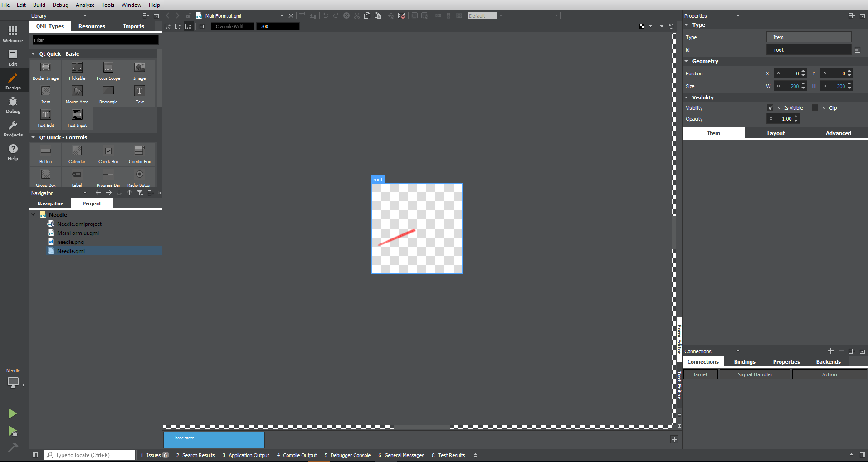Toggle the id export checkbox
This screenshot has height=462, width=868.
click(x=857, y=50)
